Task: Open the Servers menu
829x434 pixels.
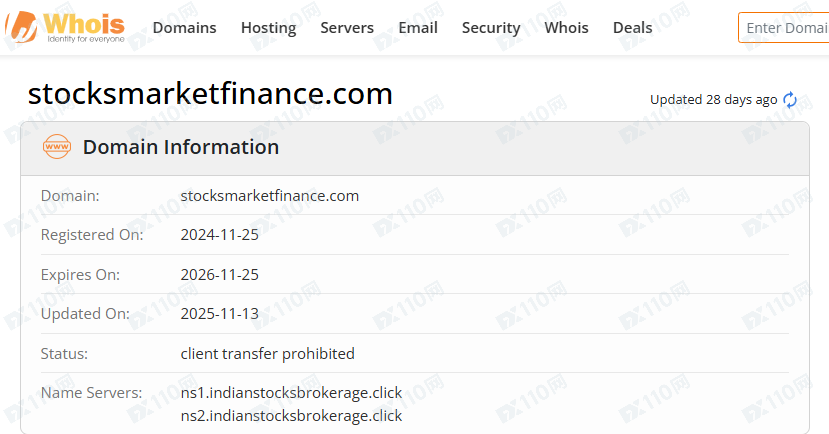Action: point(347,28)
